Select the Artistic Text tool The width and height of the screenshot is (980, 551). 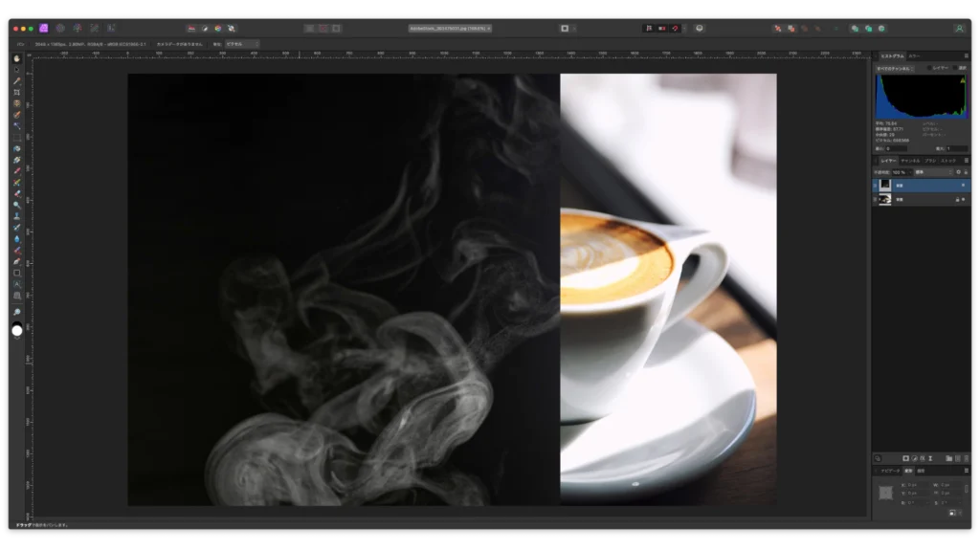coord(17,284)
